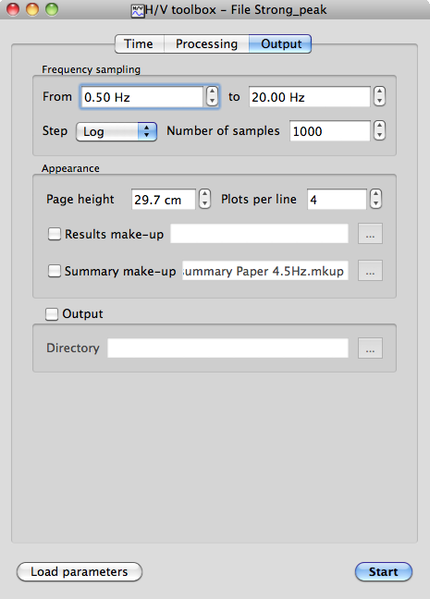Click the Summary make-up path field
The image size is (430, 599).
point(265,271)
